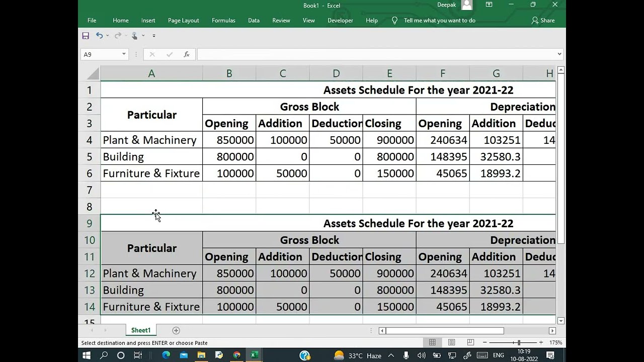Open Insert Function fx dialog
The height and width of the screenshot is (362, 644).
tap(187, 54)
